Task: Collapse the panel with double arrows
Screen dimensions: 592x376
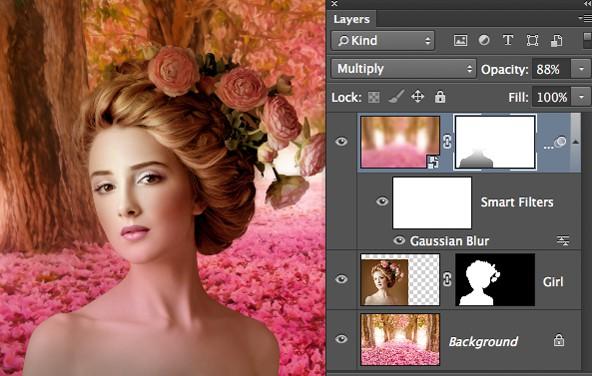Action: [587, 3]
